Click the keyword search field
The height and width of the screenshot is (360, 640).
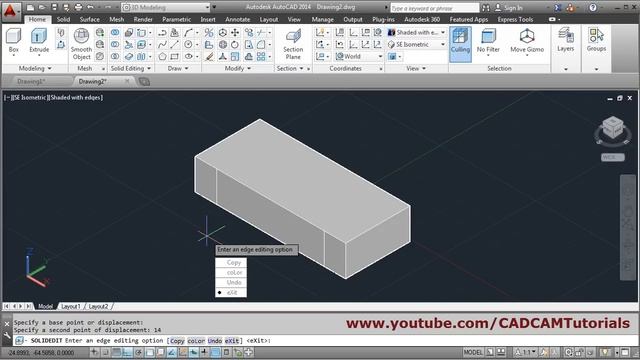[434, 8]
